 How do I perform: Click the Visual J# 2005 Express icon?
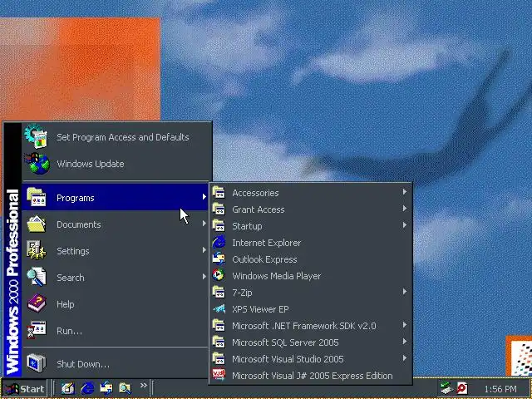(x=219, y=375)
